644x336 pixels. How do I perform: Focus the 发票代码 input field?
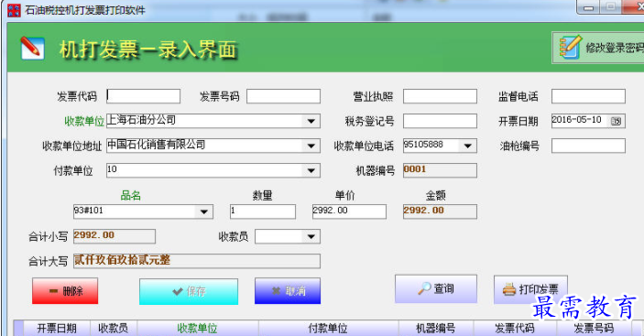coord(143,96)
